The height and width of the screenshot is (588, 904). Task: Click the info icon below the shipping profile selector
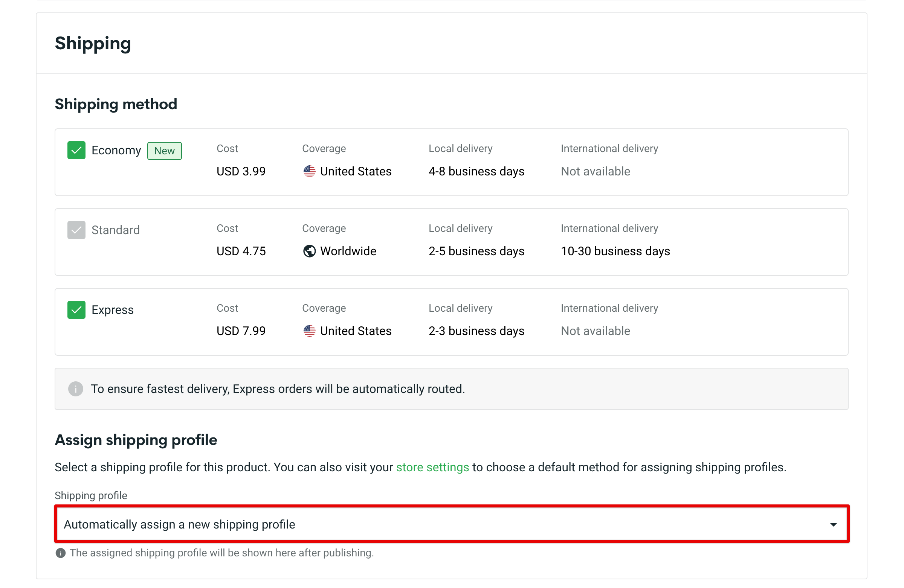pyautogui.click(x=60, y=553)
